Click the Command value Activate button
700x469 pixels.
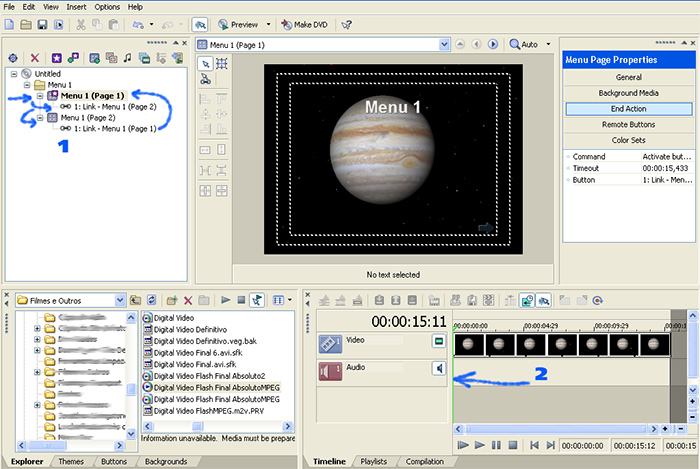[667, 157]
